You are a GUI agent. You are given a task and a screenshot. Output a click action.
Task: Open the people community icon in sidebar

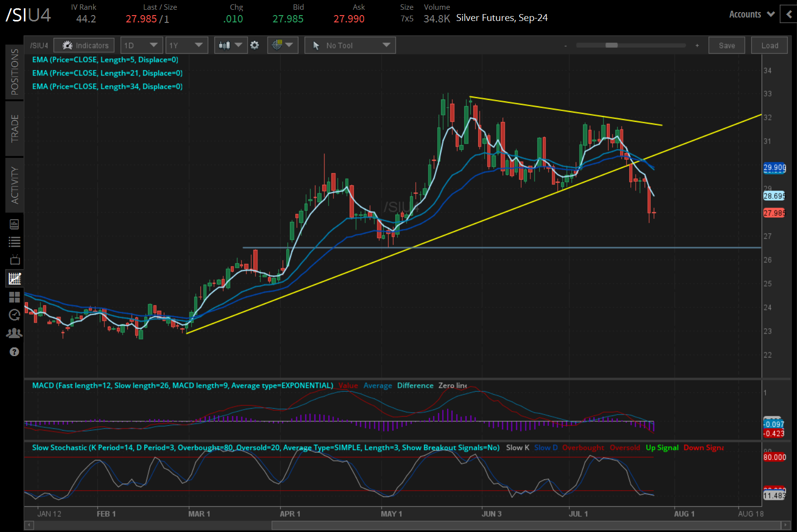pos(14,333)
